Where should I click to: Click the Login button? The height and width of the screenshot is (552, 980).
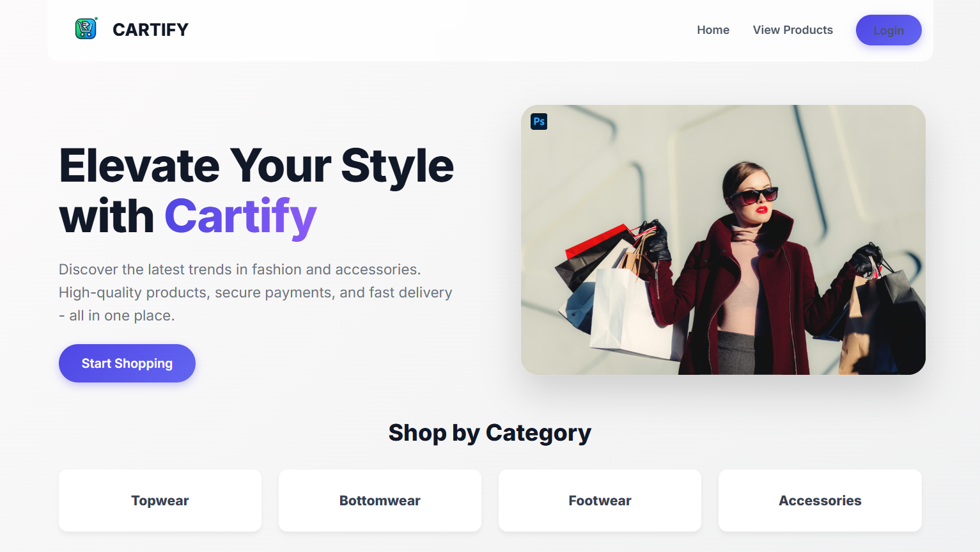click(x=889, y=30)
